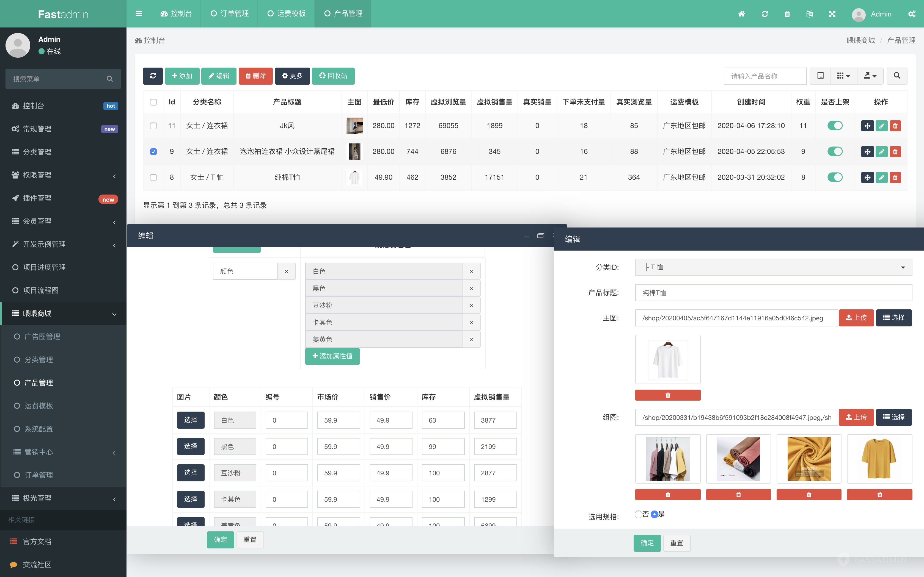The height and width of the screenshot is (577, 924).
Task: Click the yellow T-shirt thumbnail in 组图
Action: point(879,459)
